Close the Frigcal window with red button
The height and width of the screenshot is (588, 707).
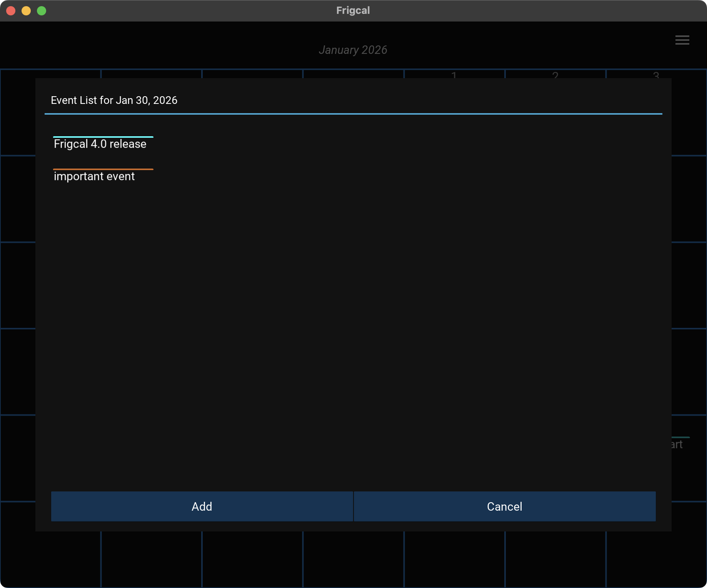pos(11,11)
